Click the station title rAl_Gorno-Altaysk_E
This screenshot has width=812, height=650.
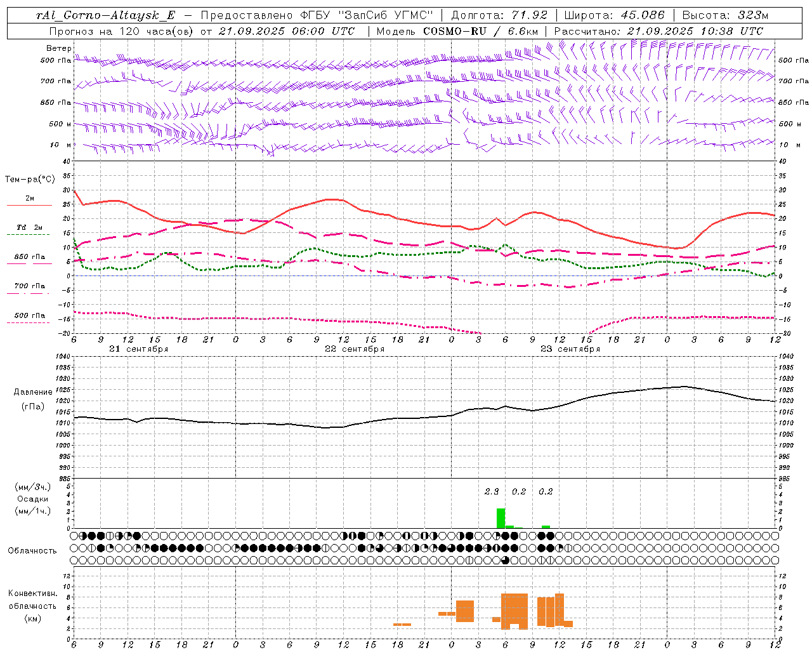[105, 15]
